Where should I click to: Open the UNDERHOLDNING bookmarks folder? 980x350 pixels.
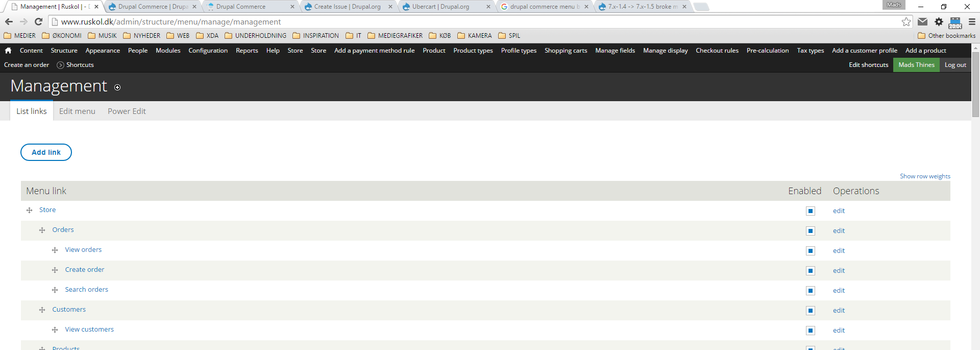point(255,36)
